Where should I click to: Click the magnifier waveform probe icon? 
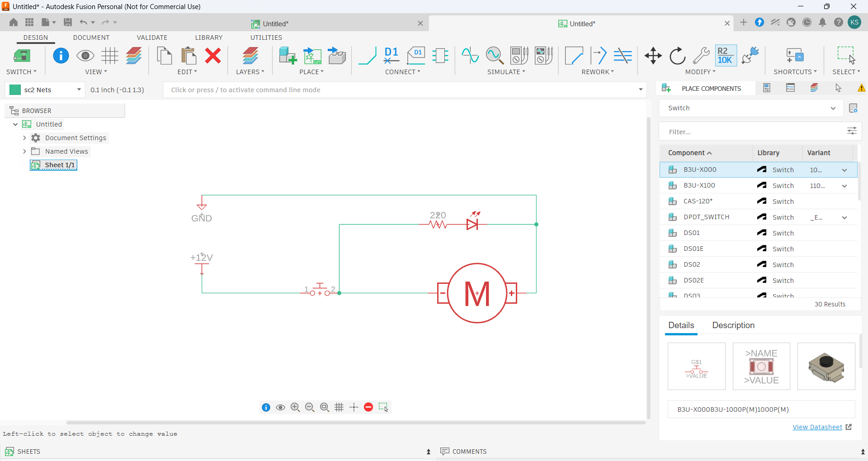tap(495, 56)
